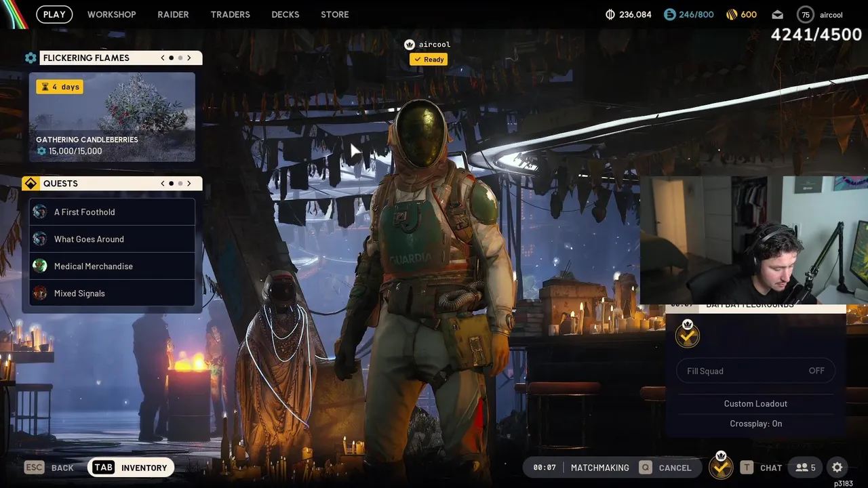Open the Mixed Signals quest
The height and width of the screenshot is (488, 868).
click(x=112, y=293)
